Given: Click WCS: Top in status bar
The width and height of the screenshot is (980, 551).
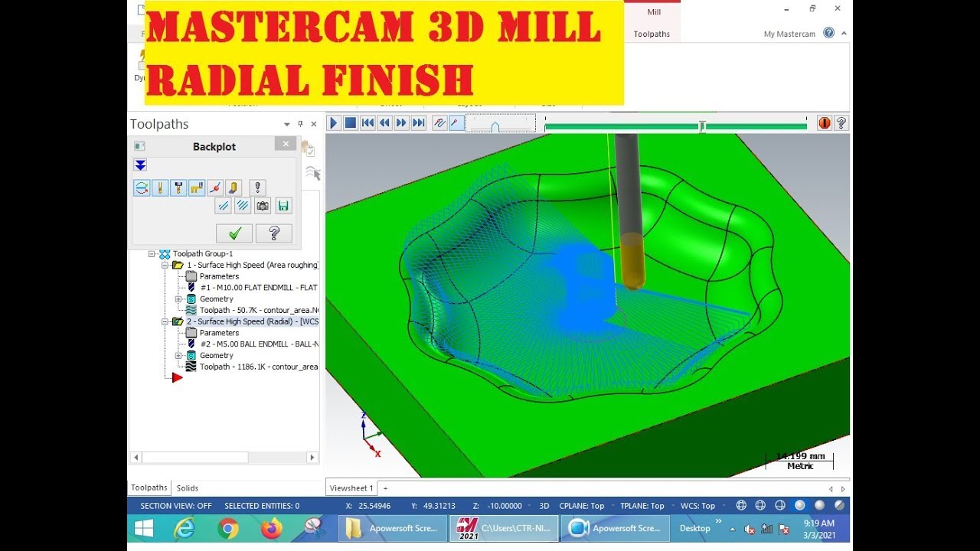Looking at the screenshot, I should pos(697,506).
